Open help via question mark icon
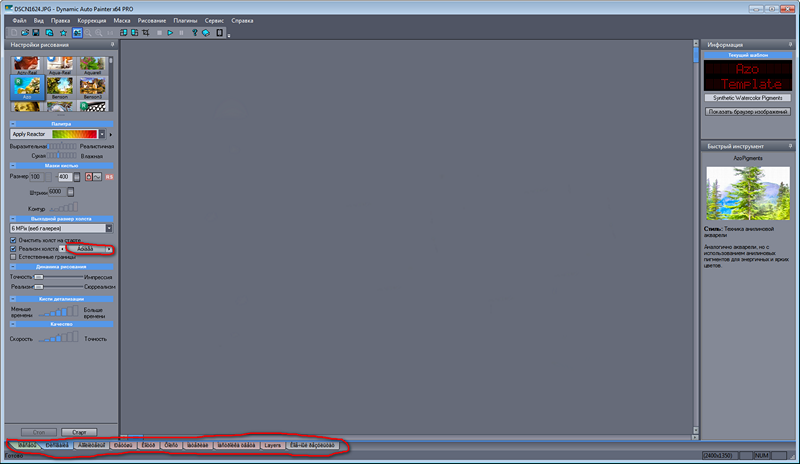800x464 pixels. pos(193,33)
